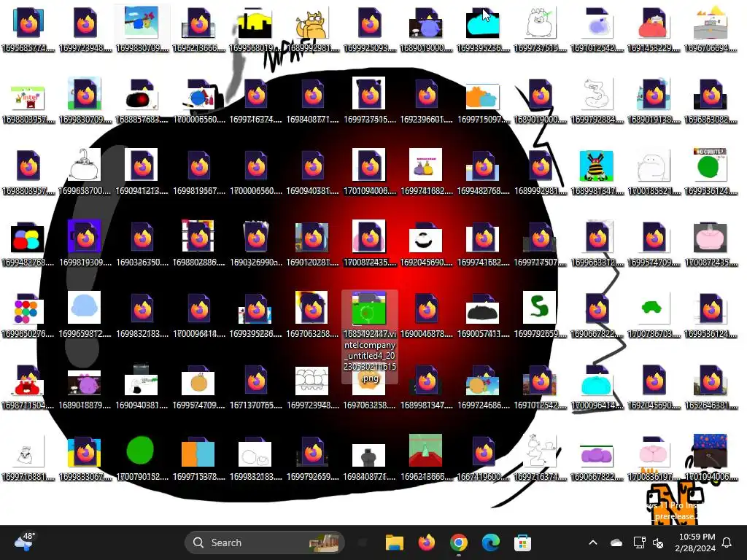This screenshot has height=560, width=747.
Task: Select the 1699659812 light blue blob file
Action: tap(85, 315)
